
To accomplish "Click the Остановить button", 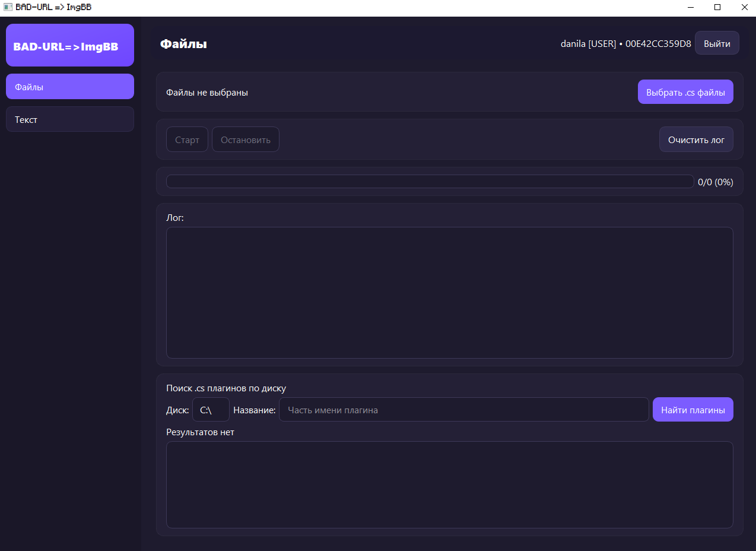I will pos(245,140).
